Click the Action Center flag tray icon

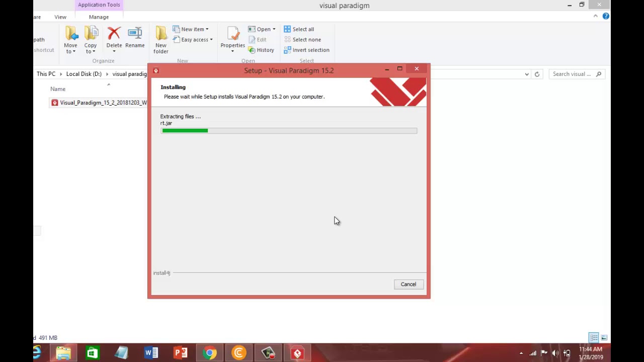544,353
